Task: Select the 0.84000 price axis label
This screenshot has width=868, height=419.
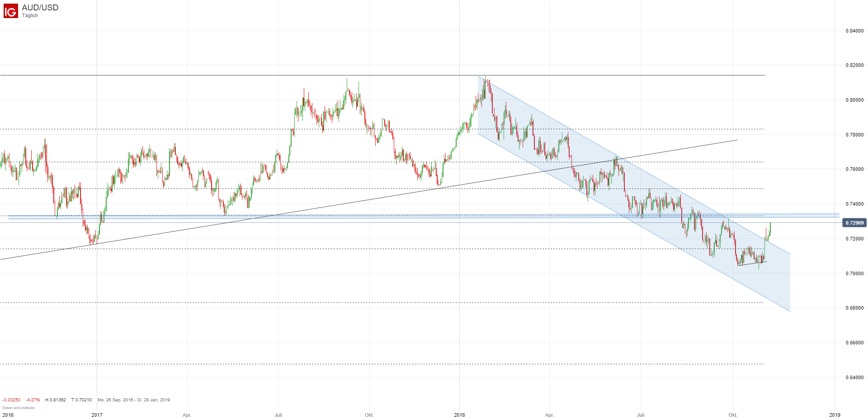Action: tap(854, 31)
